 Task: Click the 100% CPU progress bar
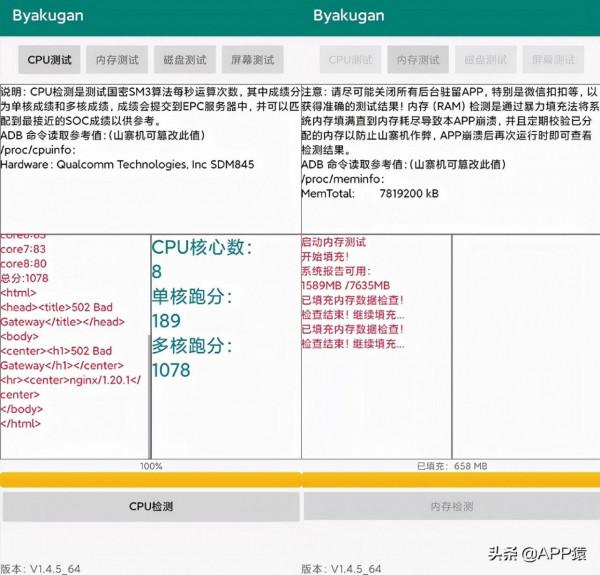tap(151, 480)
